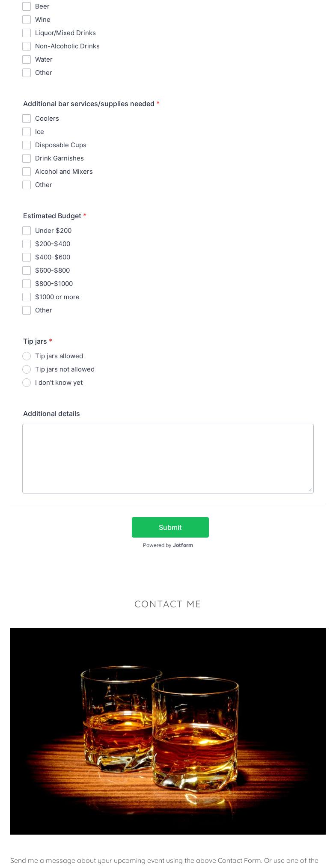Tick the Drink Garnishes checkbox
The image size is (336, 868).
pyautogui.click(x=27, y=158)
